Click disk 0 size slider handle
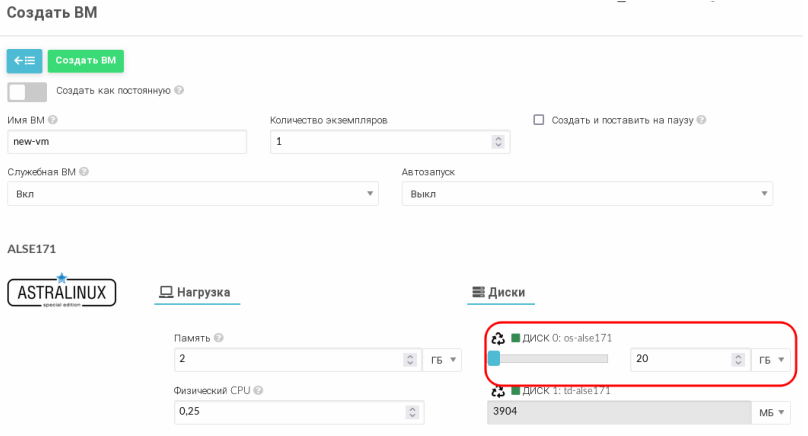808x436 pixels. coord(493,358)
